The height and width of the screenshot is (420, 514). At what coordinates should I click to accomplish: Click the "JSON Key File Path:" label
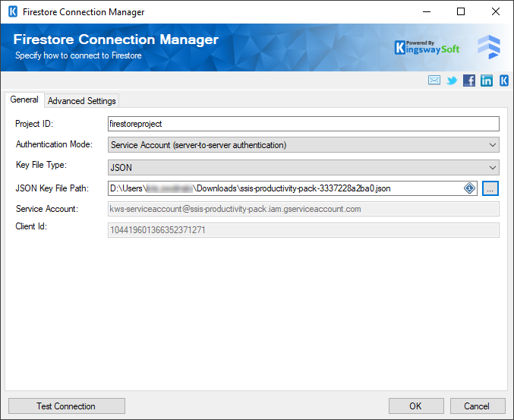click(52, 188)
